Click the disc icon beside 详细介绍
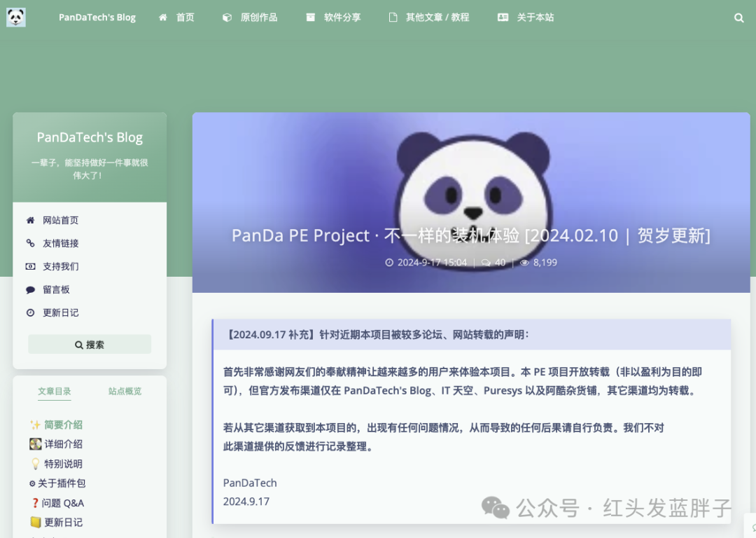This screenshot has width=756, height=538. (35, 444)
